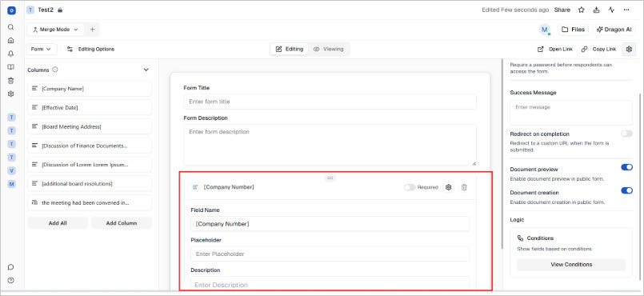The height and width of the screenshot is (296, 644).
Task: Click the blue workspace logo icon
Action: (x=11, y=10)
